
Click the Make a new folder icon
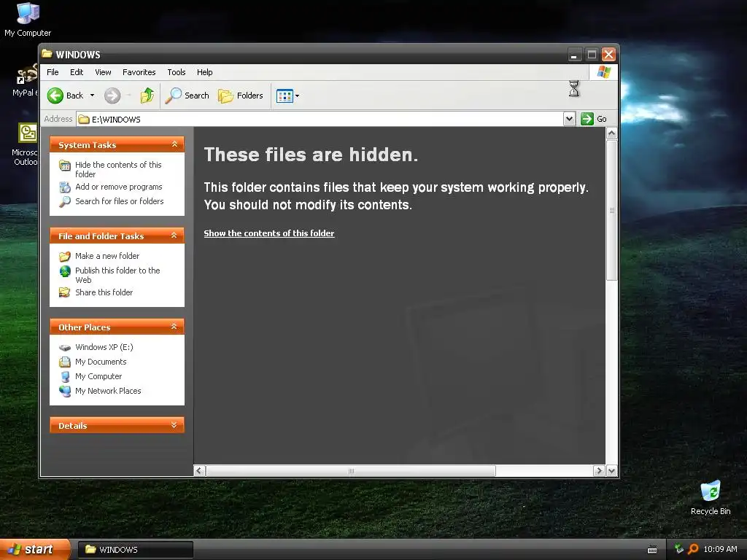pos(65,257)
